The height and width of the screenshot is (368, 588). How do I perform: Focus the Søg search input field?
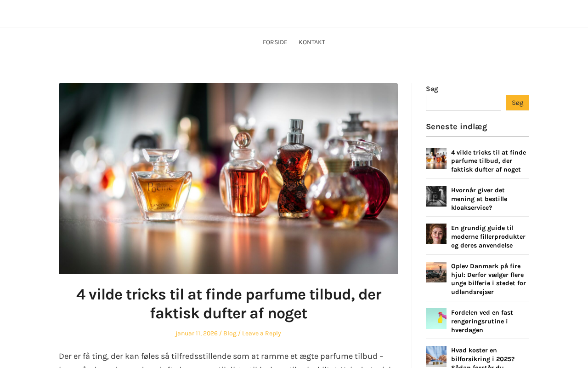pyautogui.click(x=464, y=103)
